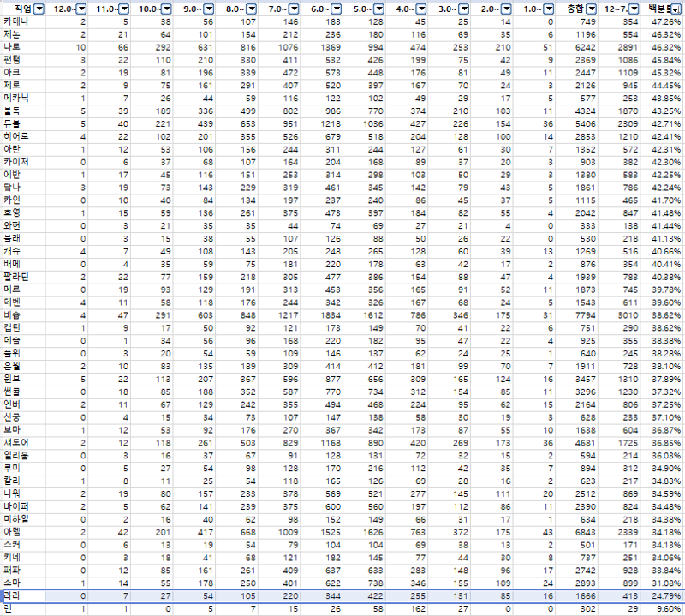Click the 메카닉 row label cell
The height and width of the screenshot is (616, 685).
(x=24, y=99)
